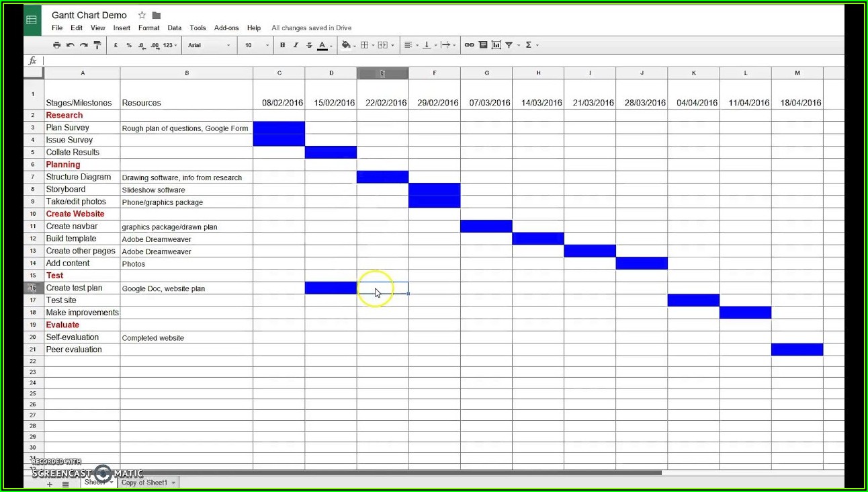
Task: Star the Gantt Chart Demo document
Action: pyautogui.click(x=142, y=15)
